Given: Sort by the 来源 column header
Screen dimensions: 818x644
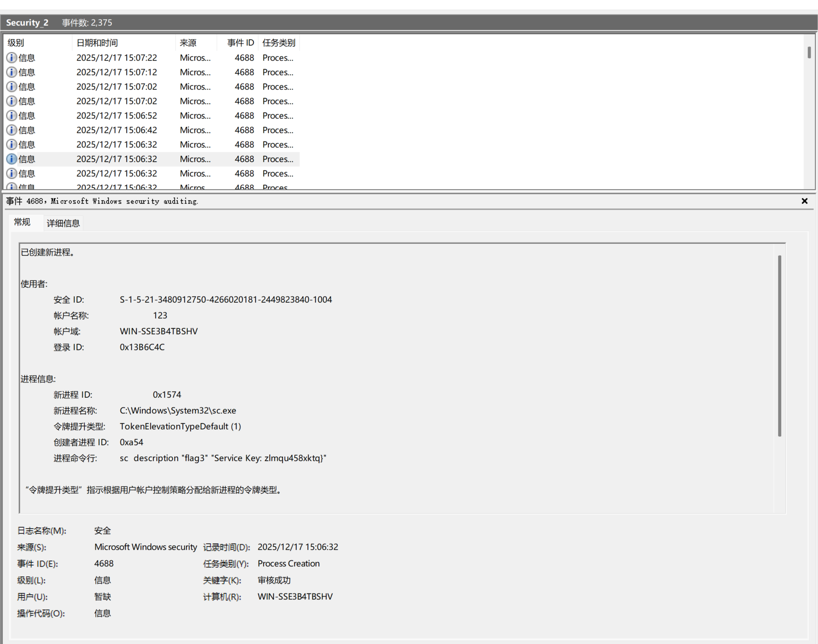Looking at the screenshot, I should [196, 43].
